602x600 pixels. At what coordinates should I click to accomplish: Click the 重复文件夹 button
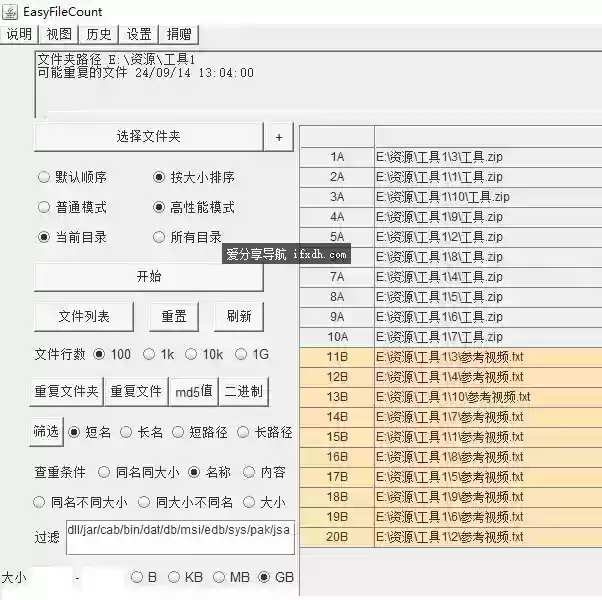pyautogui.click(x=66, y=392)
